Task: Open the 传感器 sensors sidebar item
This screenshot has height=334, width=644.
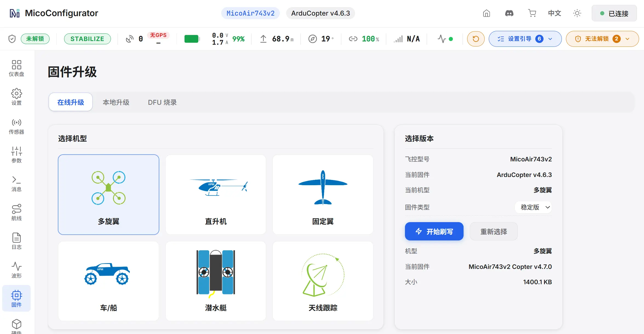Action: 16,126
